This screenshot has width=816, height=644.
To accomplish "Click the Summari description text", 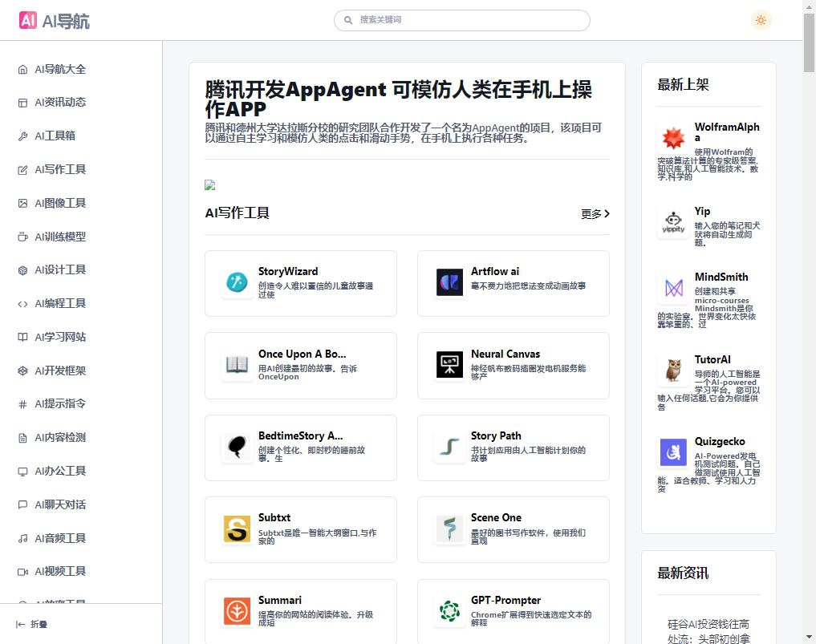I will [315, 618].
